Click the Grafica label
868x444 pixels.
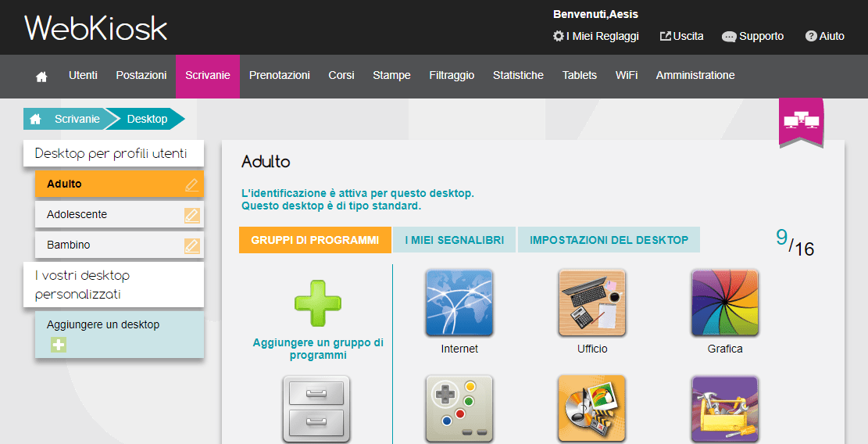(x=725, y=349)
